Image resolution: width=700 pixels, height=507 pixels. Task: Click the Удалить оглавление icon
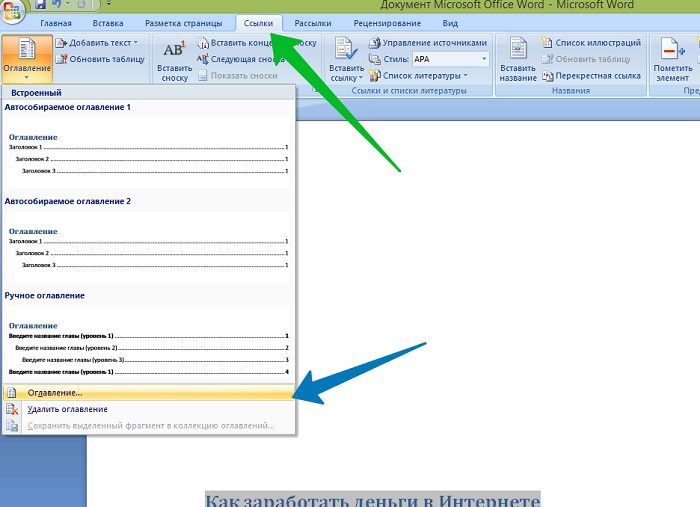click(12, 409)
